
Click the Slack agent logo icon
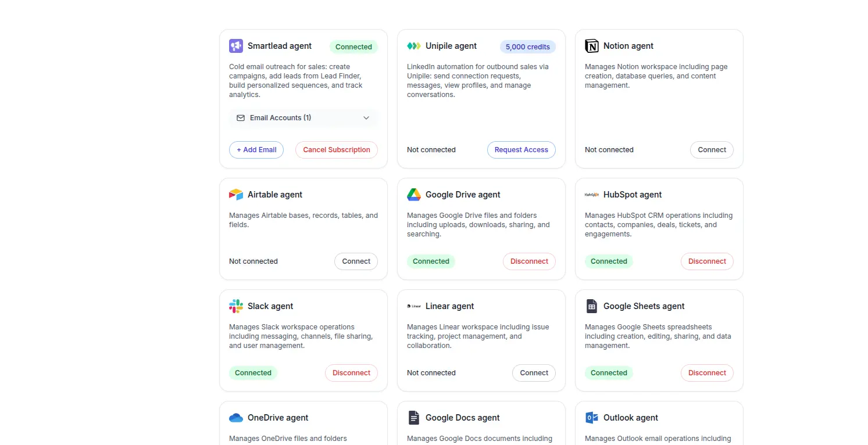pyautogui.click(x=235, y=306)
